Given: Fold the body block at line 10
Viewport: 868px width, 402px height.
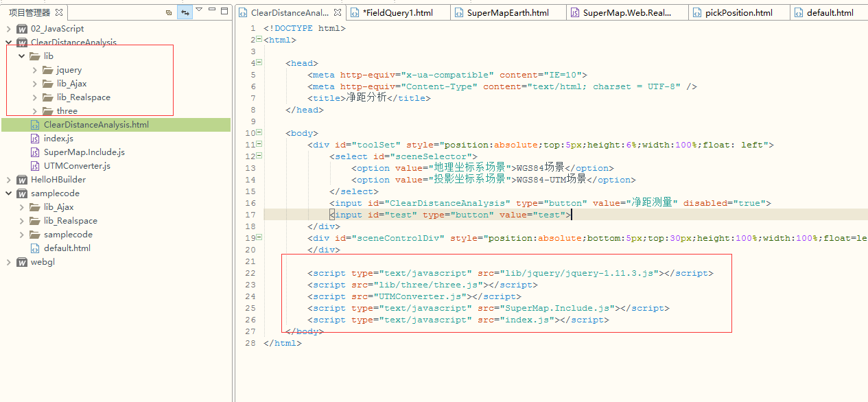Looking at the screenshot, I should point(259,132).
